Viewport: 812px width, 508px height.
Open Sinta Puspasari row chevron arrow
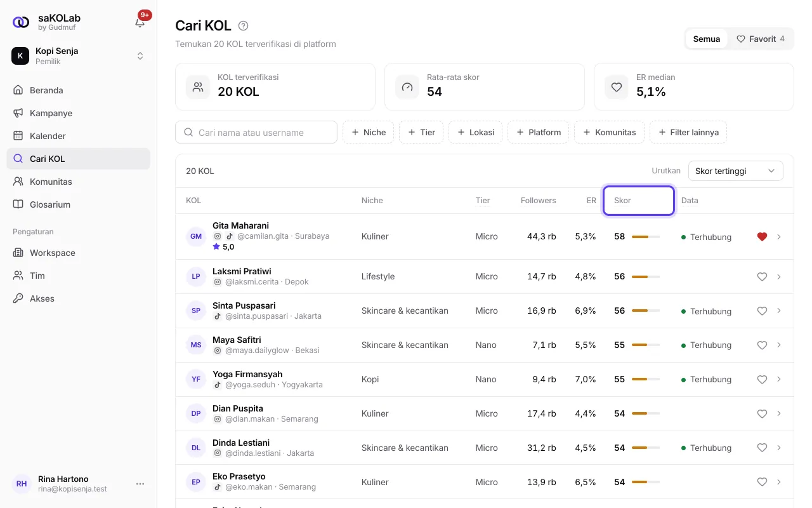tap(779, 311)
